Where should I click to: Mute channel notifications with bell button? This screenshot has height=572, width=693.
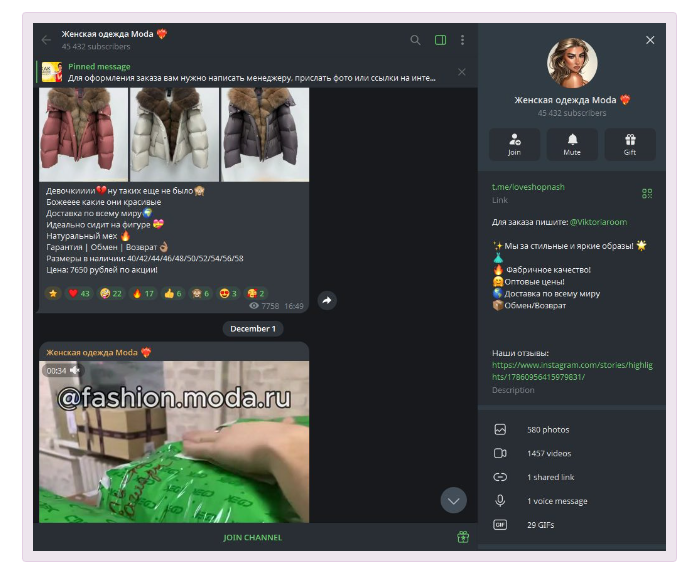pos(572,145)
